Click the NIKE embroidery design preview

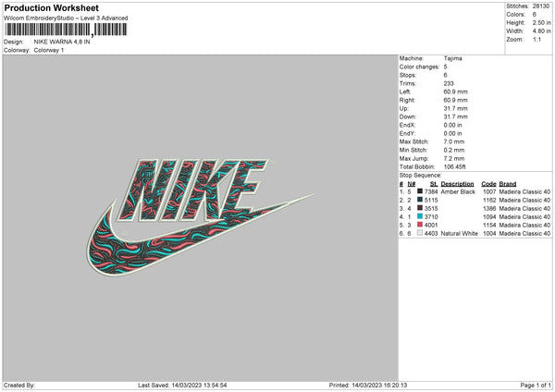click(x=201, y=217)
